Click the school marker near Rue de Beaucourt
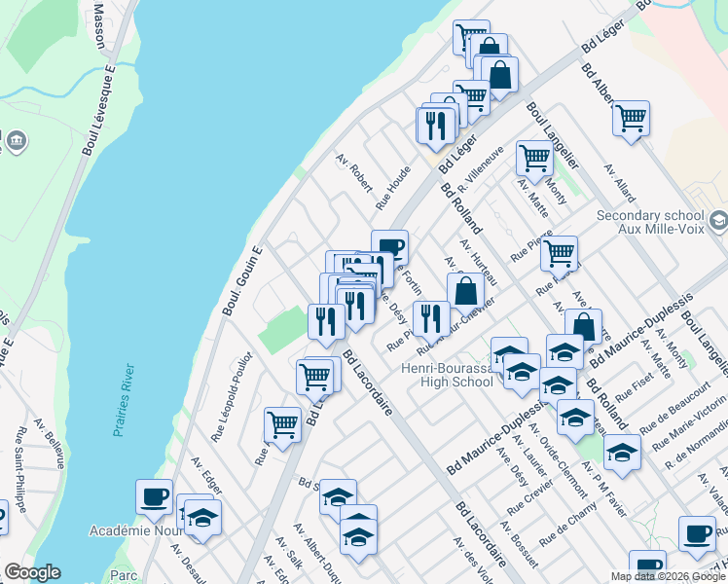Viewport: 728px width, 584px height. click(x=622, y=454)
